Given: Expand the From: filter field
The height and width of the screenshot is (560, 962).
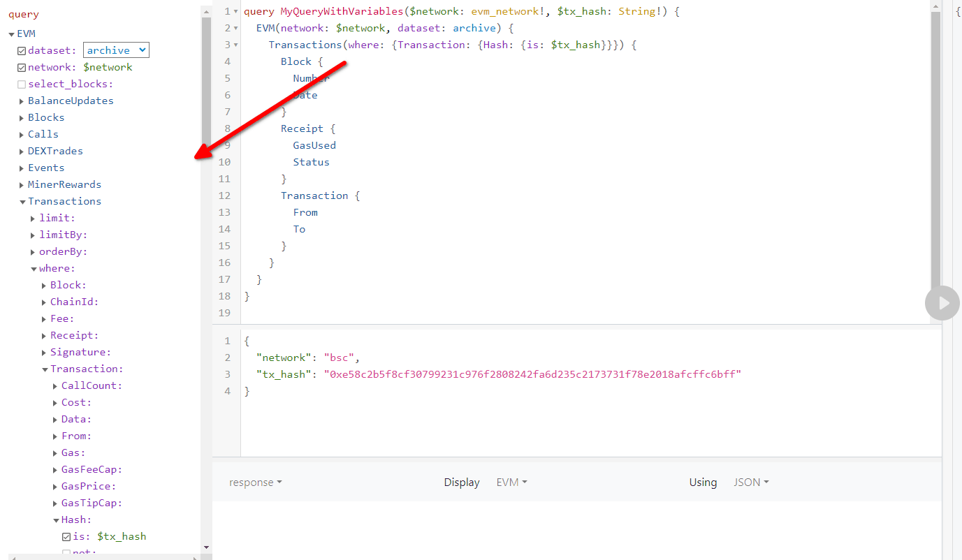Looking at the screenshot, I should coord(55,436).
